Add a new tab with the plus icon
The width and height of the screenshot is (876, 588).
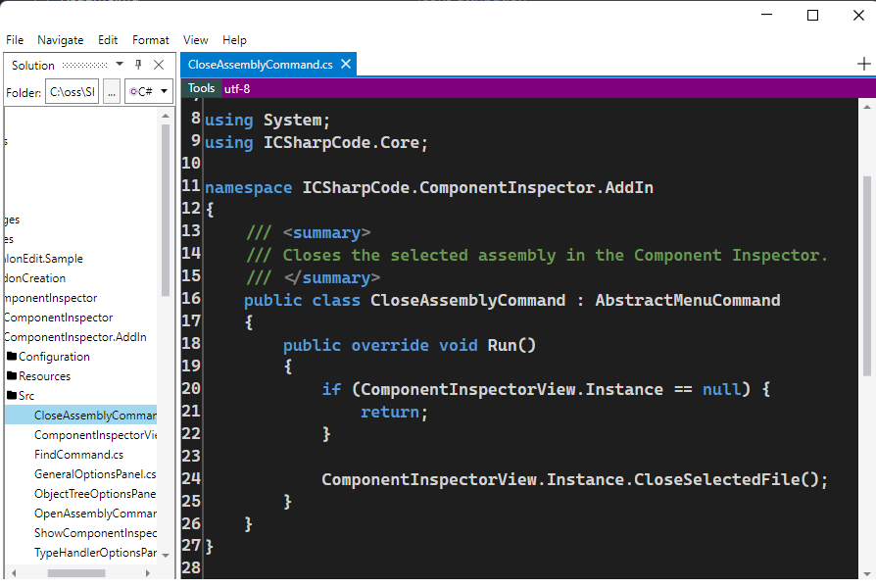pyautogui.click(x=863, y=65)
